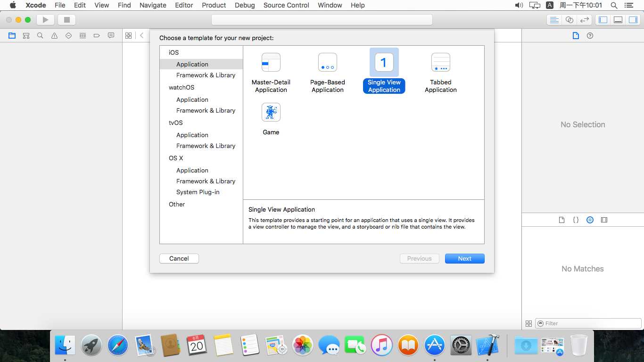Show the Quick Help inspector
This screenshot has height=362, width=644.
(590, 35)
